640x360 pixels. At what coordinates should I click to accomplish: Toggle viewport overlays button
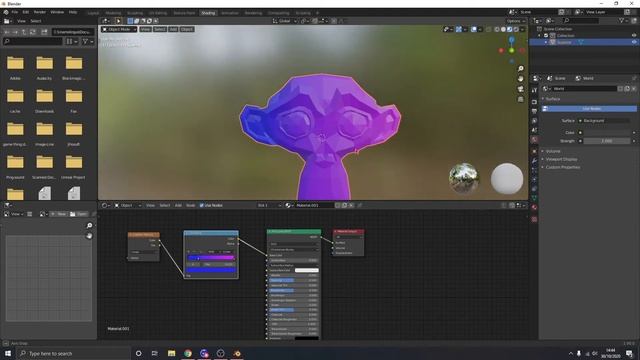point(474,29)
